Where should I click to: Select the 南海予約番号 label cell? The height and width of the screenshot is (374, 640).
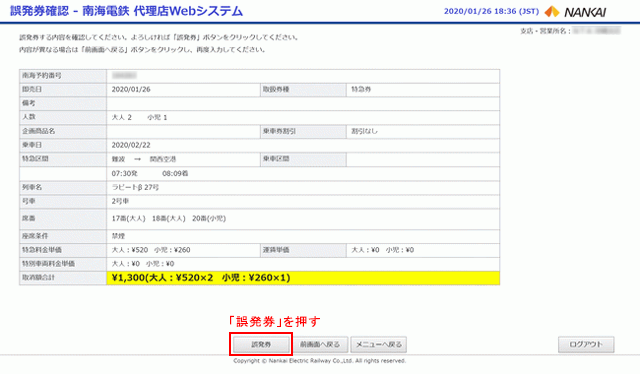[x=63, y=76]
